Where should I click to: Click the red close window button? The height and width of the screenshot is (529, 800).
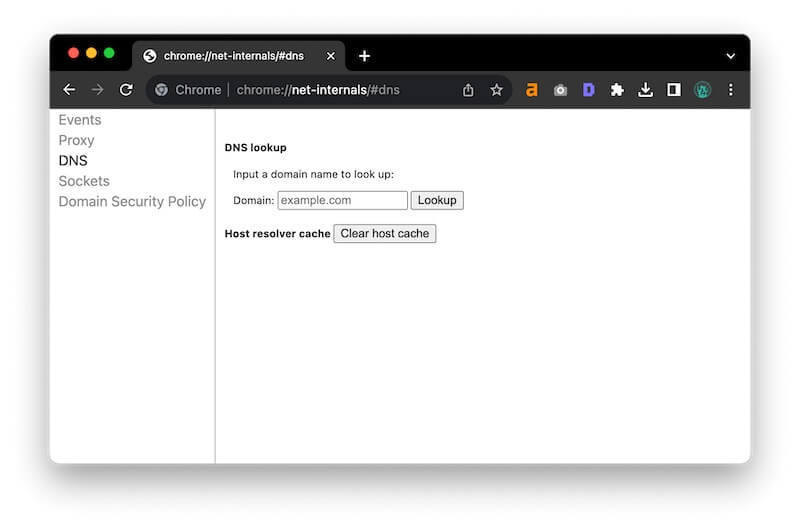pyautogui.click(x=73, y=53)
